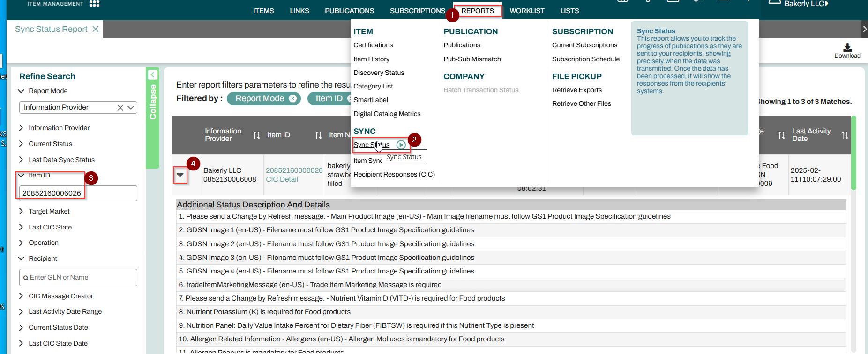Screen dimensions: 868x354
Task: Click the Download icon
Action: click(x=847, y=48)
